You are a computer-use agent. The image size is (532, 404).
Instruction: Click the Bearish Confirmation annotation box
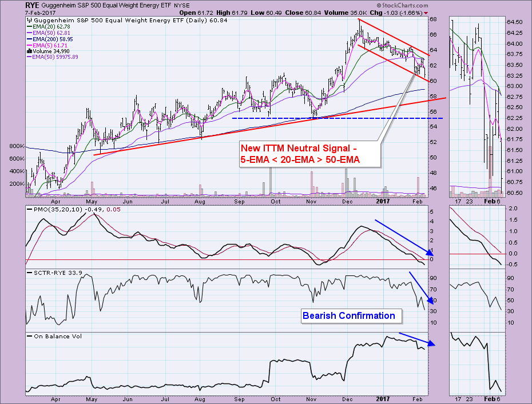351,316
